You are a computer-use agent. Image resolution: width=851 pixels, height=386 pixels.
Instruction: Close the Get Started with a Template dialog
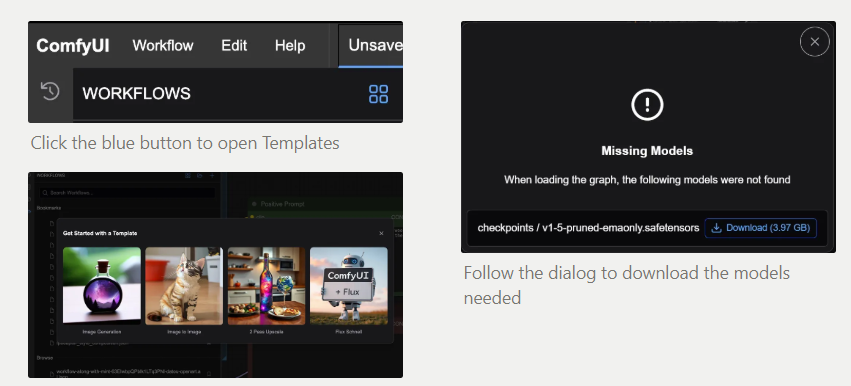[x=381, y=233]
